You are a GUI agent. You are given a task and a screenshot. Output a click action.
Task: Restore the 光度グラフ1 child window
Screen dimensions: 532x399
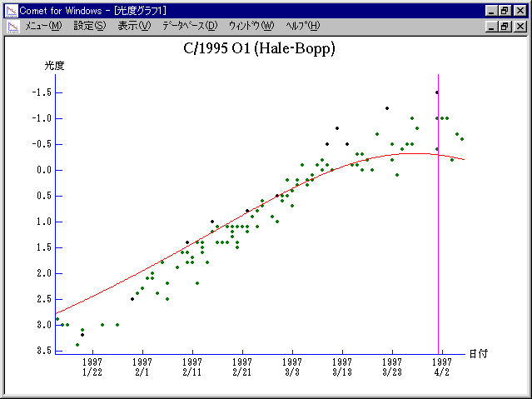click(505, 26)
